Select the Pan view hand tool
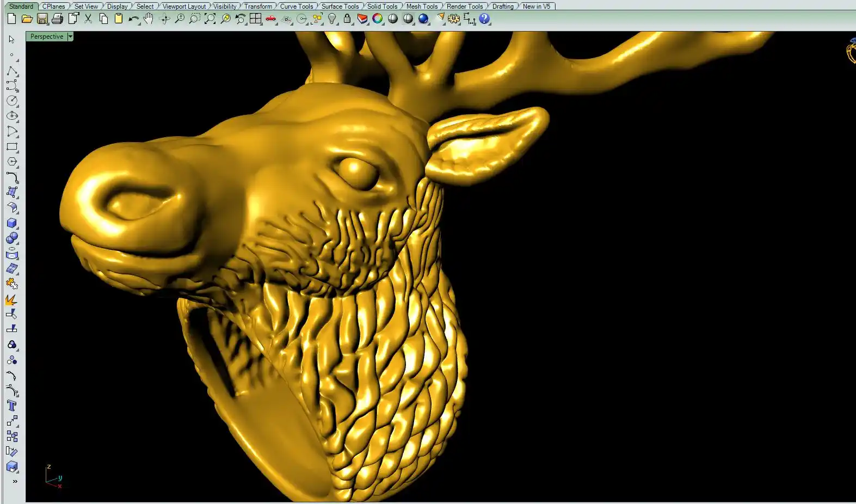 [x=149, y=19]
